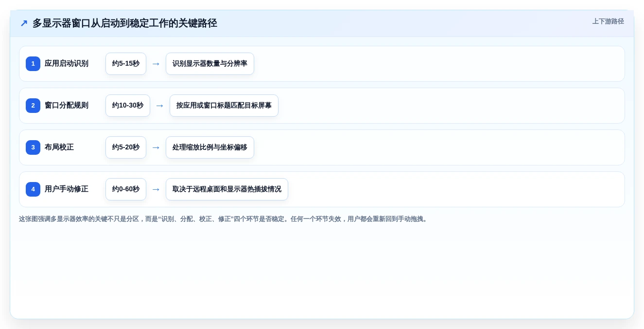Click the 布局校正 step label
Viewport: 644px width, 329px height.
59,147
